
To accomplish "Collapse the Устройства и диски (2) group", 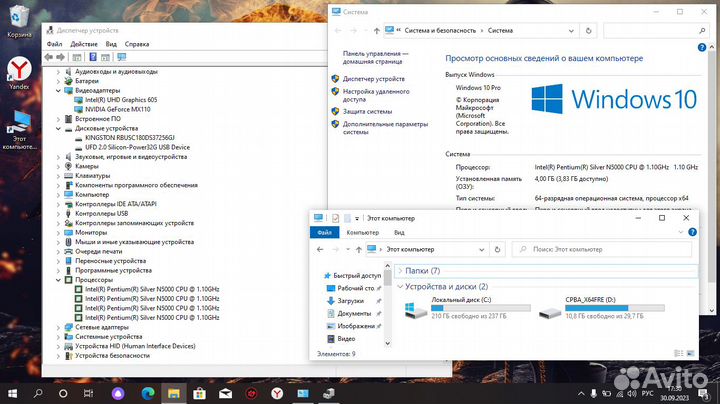I will click(400, 286).
